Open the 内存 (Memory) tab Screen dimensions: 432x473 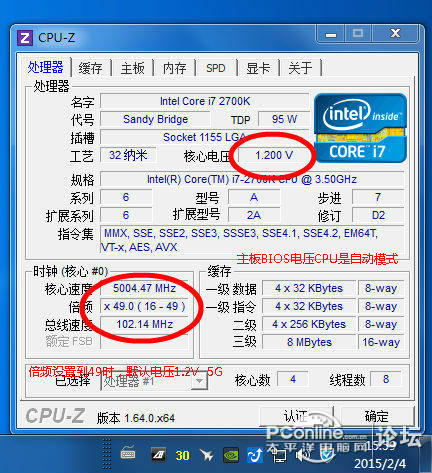click(174, 68)
